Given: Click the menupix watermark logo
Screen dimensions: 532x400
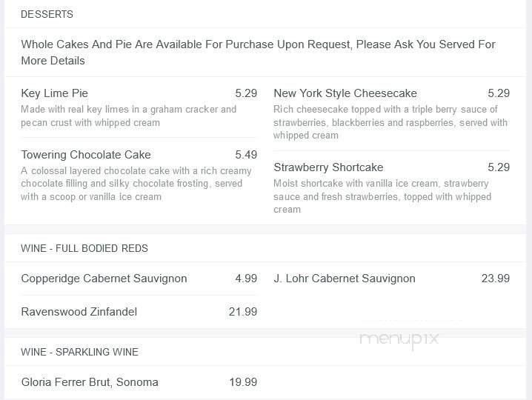Looking at the screenshot, I should 399,339.
